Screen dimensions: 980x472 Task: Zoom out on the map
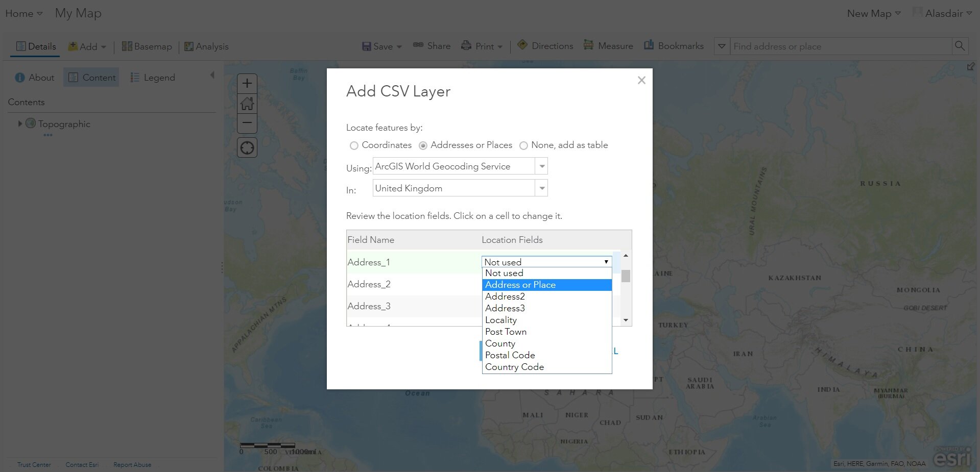247,123
